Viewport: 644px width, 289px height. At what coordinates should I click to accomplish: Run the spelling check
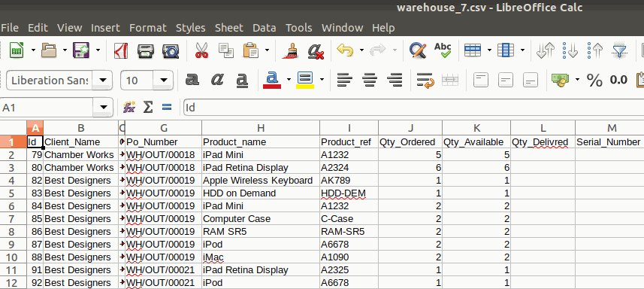pos(443,50)
